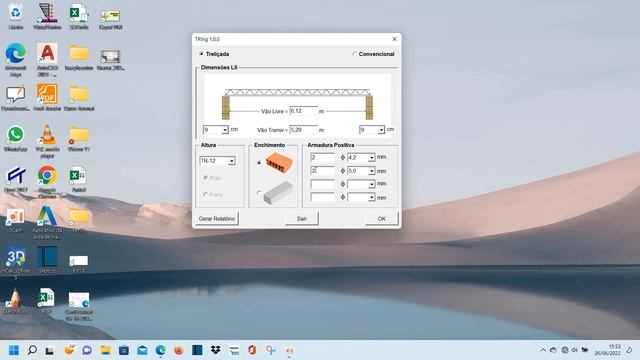Open AutoCAD desktop shortcut
This screenshot has width=640, height=360.
(47, 60)
